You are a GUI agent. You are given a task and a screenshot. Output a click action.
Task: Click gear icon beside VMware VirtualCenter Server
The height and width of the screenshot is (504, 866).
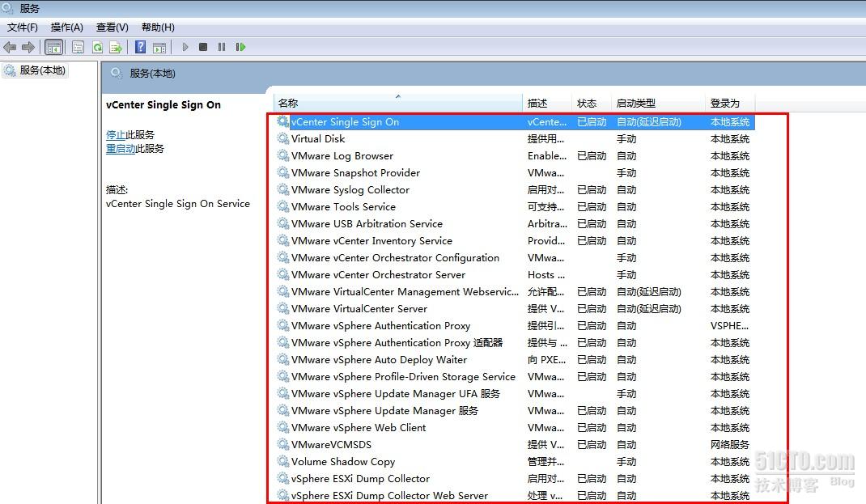(282, 308)
